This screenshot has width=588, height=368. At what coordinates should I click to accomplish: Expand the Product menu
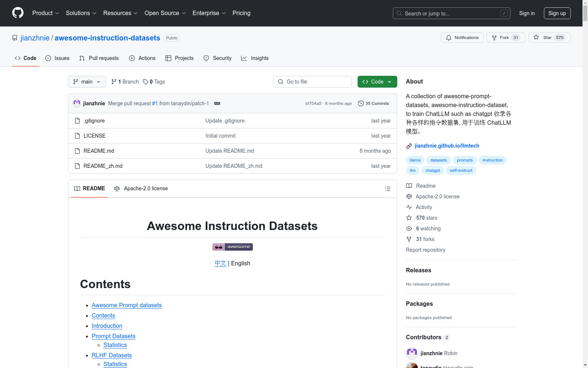coord(46,13)
